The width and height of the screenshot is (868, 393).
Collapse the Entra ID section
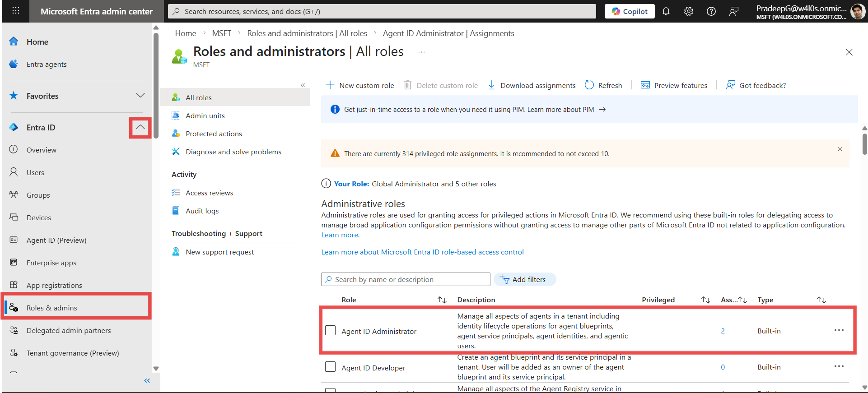(140, 127)
